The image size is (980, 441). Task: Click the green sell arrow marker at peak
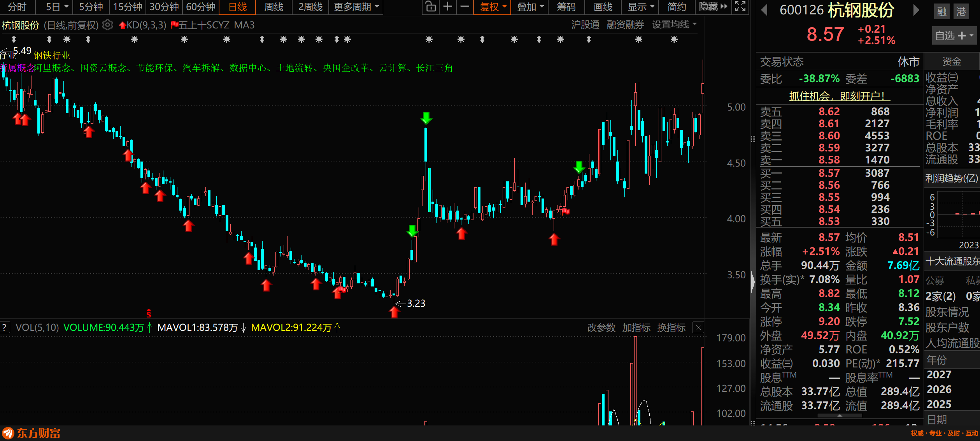(426, 118)
